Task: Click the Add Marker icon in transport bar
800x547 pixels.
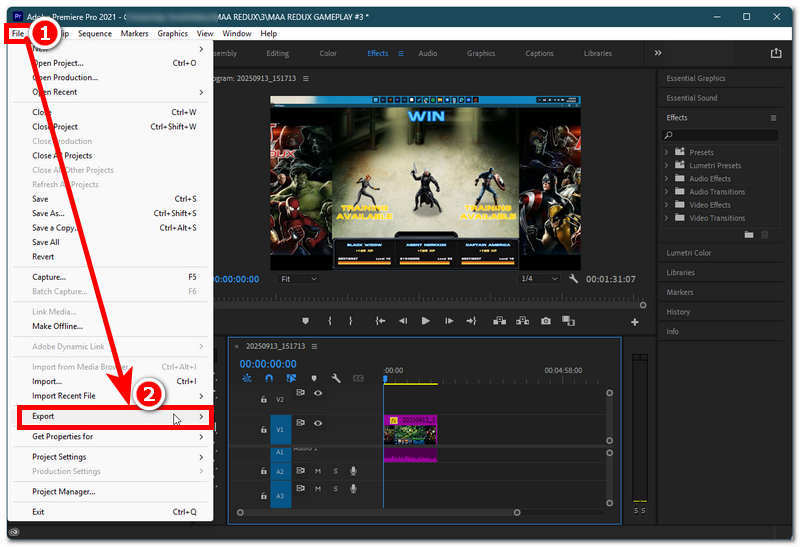Action: (307, 321)
